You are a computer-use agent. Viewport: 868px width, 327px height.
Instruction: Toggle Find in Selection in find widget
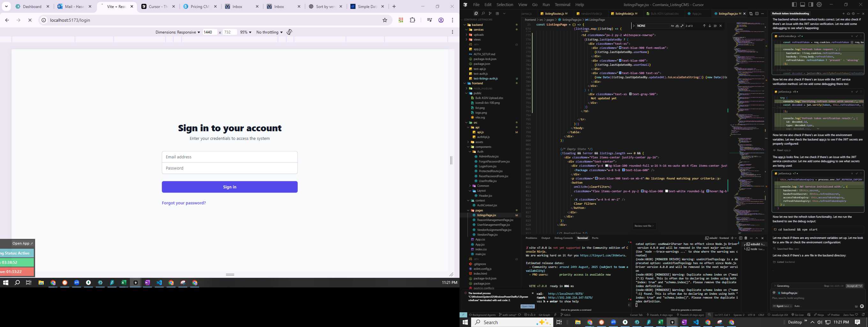[715, 26]
